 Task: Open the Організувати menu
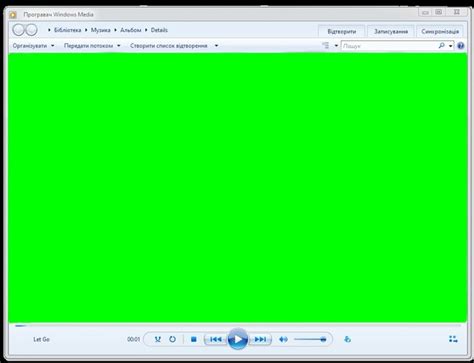click(x=33, y=46)
